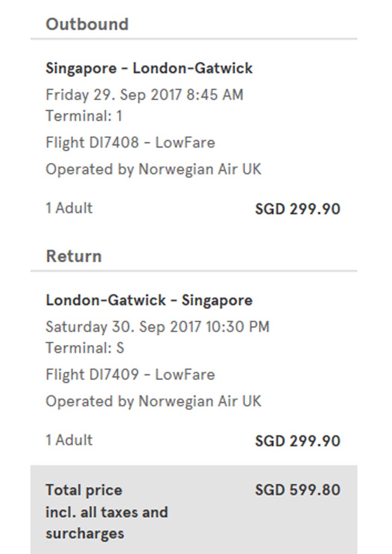
Task: Click the return Operated by Norwegian Air UK
Action: 153,401
